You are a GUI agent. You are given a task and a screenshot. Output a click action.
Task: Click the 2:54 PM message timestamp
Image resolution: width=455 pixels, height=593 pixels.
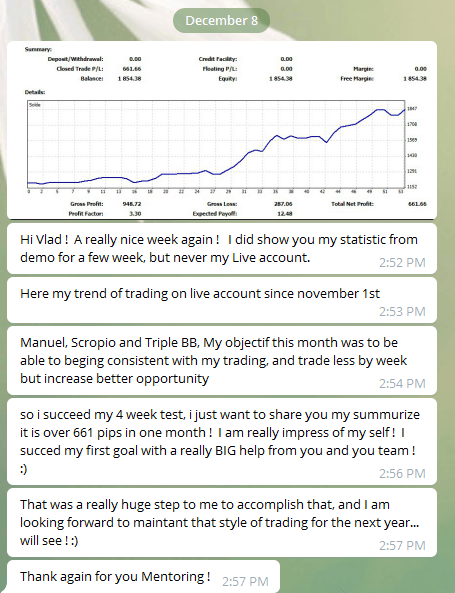[x=402, y=383]
